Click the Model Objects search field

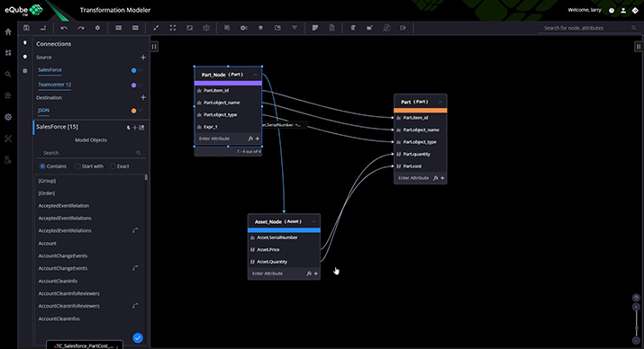pos(90,153)
